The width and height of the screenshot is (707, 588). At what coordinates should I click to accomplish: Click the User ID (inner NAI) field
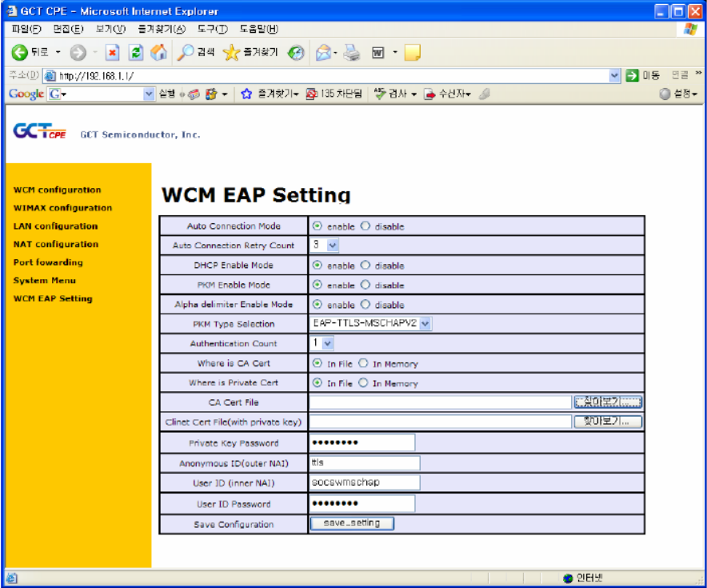(365, 482)
